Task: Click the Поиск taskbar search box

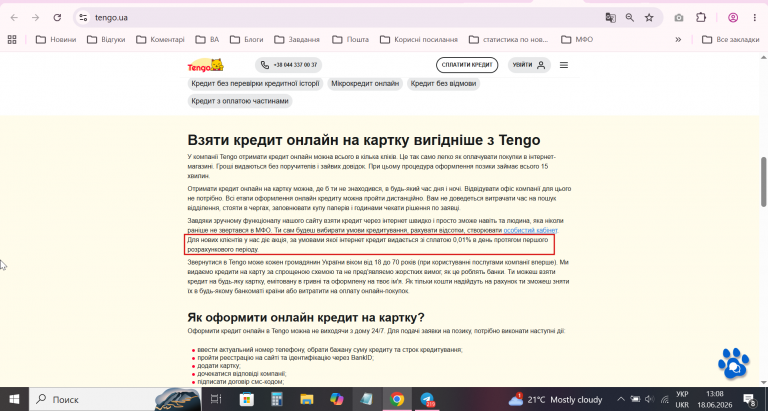Action: point(115,399)
